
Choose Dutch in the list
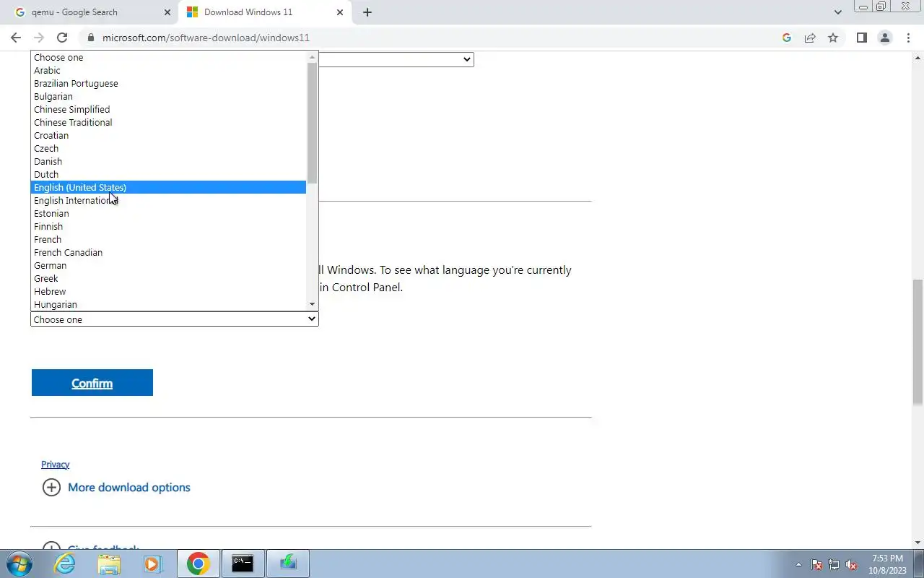[x=169, y=174]
